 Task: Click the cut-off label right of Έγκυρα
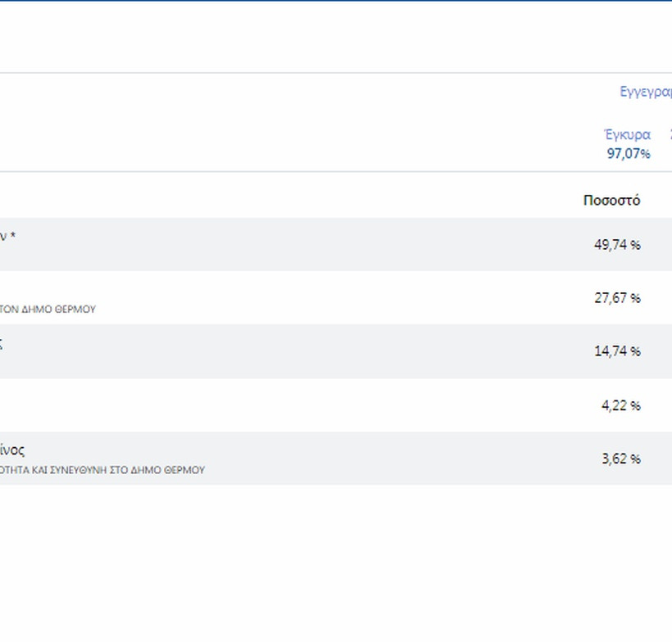tap(669, 135)
